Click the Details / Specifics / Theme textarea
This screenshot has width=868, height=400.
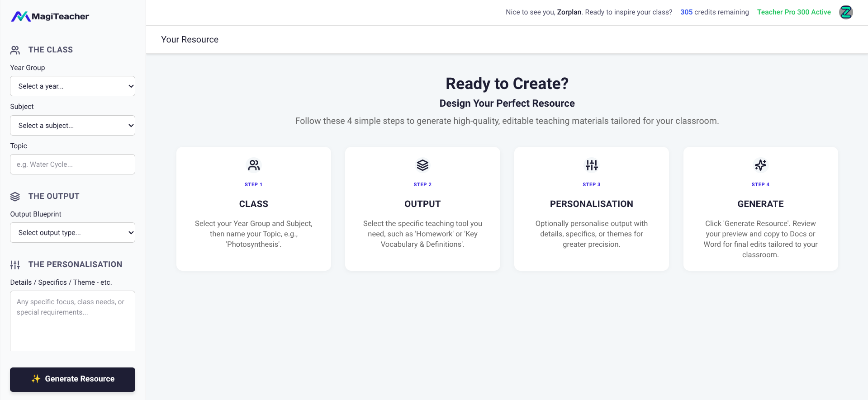click(x=72, y=321)
